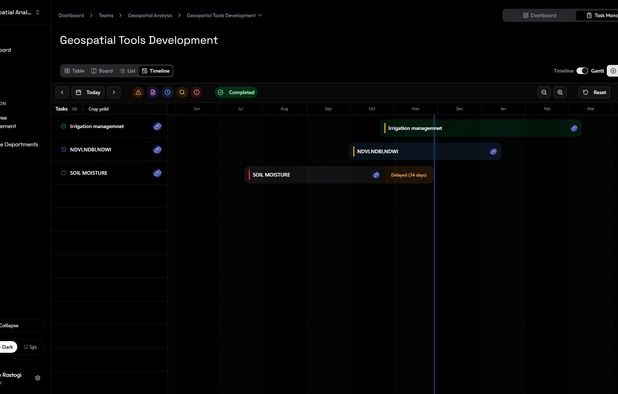
Task: Filter tasks by All
Action: 74,109
